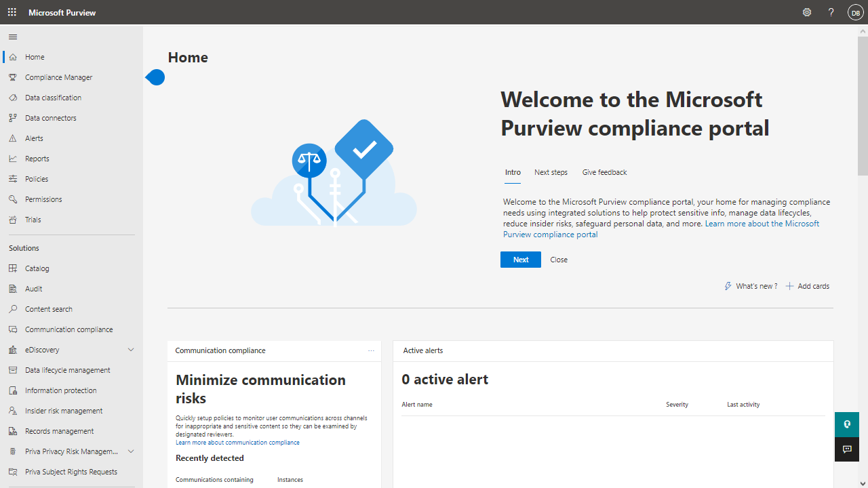Click the Microsoft Purview header title
Image resolution: width=868 pixels, height=488 pixels.
(62, 12)
